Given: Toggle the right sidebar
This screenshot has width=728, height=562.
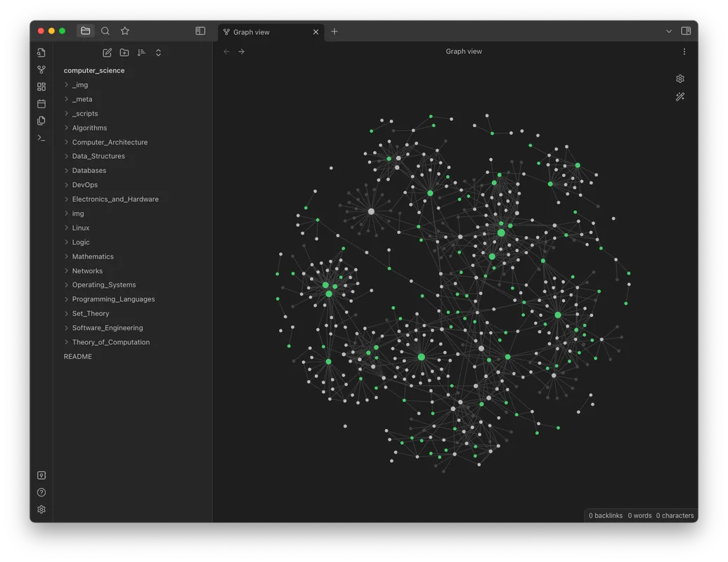Looking at the screenshot, I should [686, 31].
